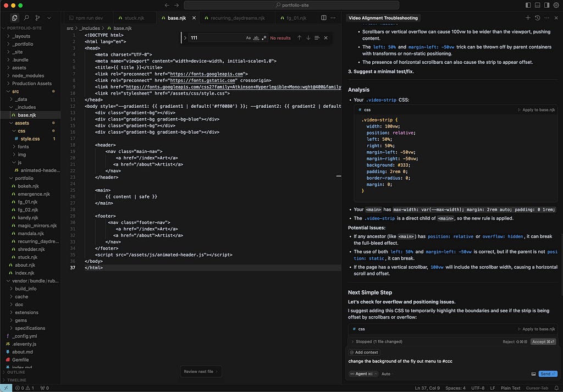Close the chat panel
This screenshot has width=563, height=392.
click(556, 18)
